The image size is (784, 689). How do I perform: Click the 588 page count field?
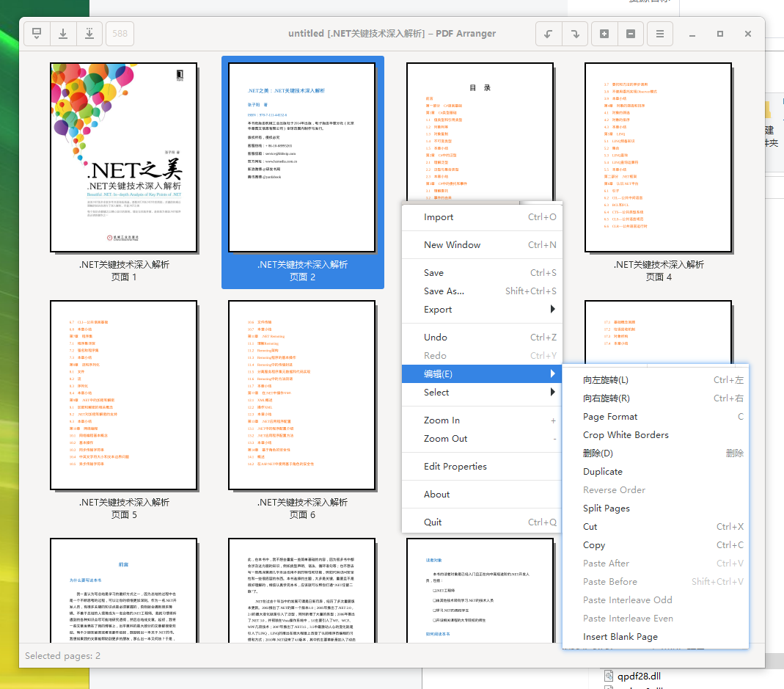click(x=120, y=34)
